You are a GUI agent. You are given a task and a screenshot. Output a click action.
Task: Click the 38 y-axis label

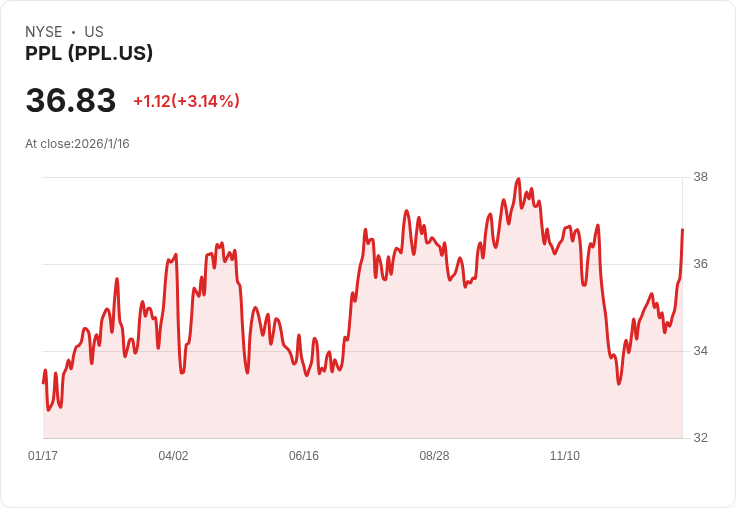[700, 178]
